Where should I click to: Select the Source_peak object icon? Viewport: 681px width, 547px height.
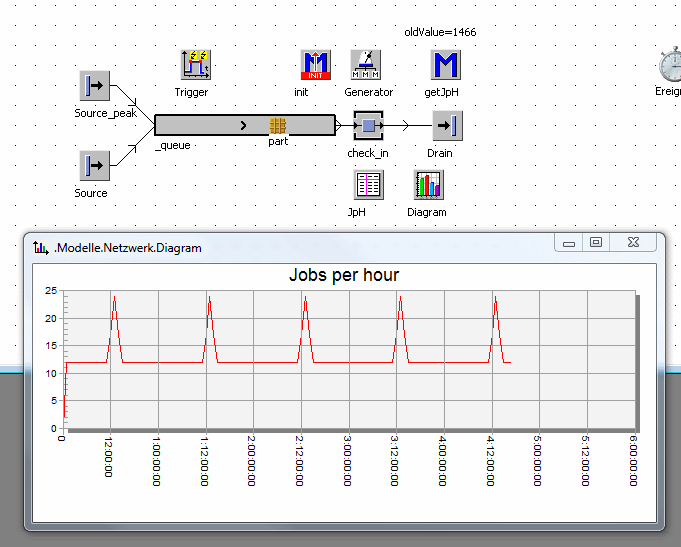click(94, 86)
